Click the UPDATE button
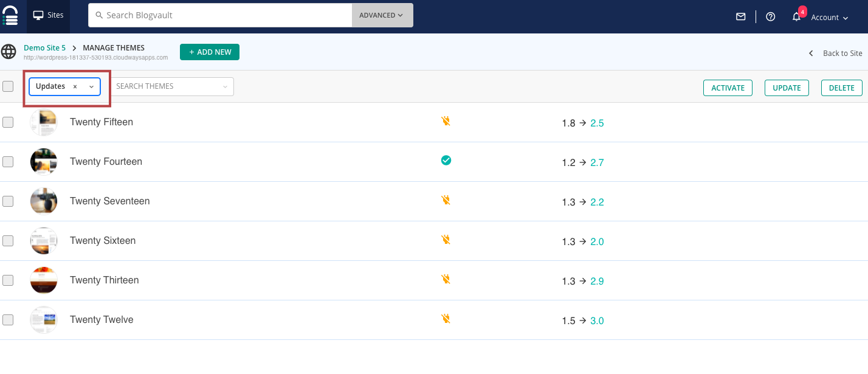Screen dimensions: 868x374 [x=787, y=88]
